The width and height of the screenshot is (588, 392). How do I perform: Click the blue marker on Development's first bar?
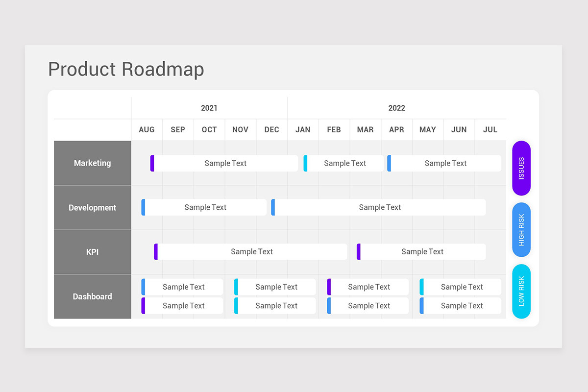[x=144, y=207]
